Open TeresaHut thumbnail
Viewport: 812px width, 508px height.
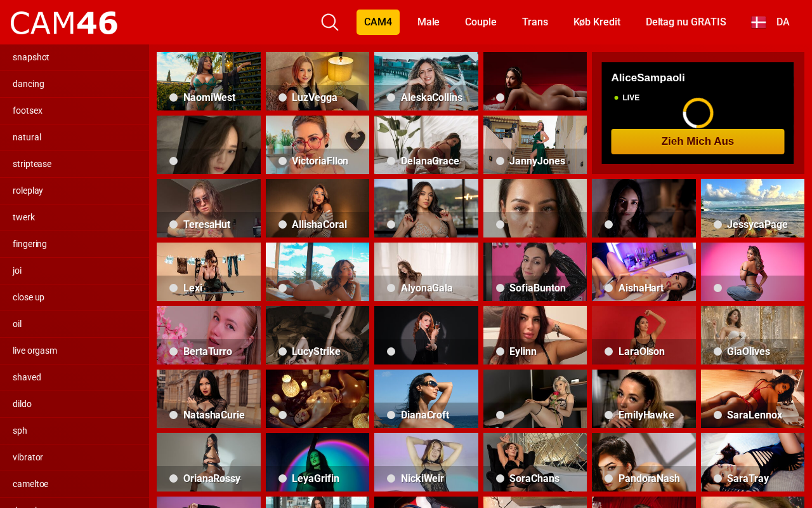tap(209, 208)
